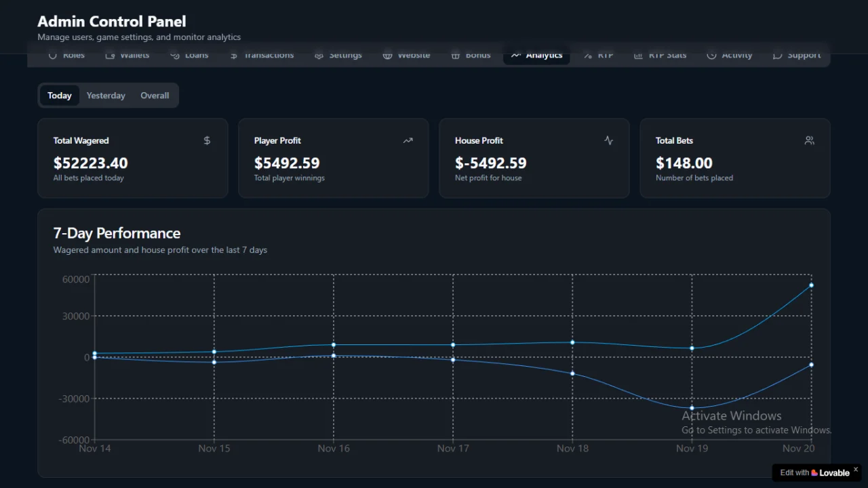Click the trending arrow icon on Player Profit card

[408, 140]
